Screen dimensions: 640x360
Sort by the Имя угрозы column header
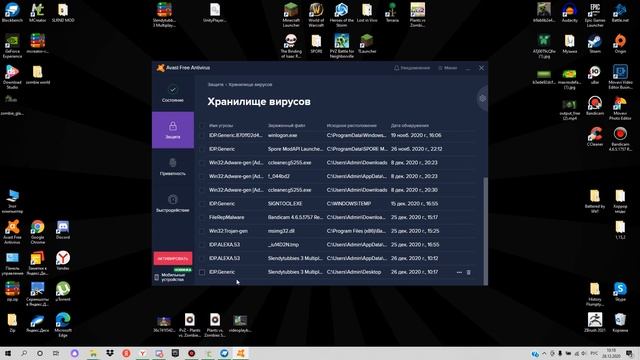click(221, 126)
